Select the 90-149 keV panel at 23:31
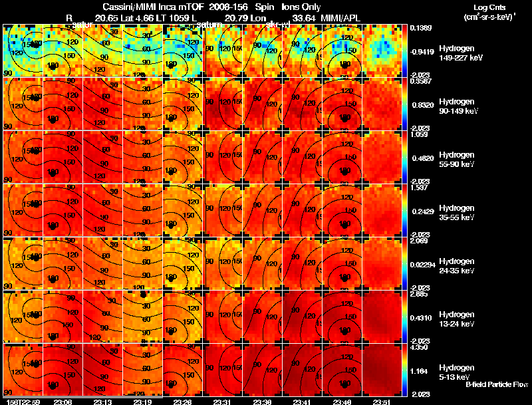 point(223,104)
